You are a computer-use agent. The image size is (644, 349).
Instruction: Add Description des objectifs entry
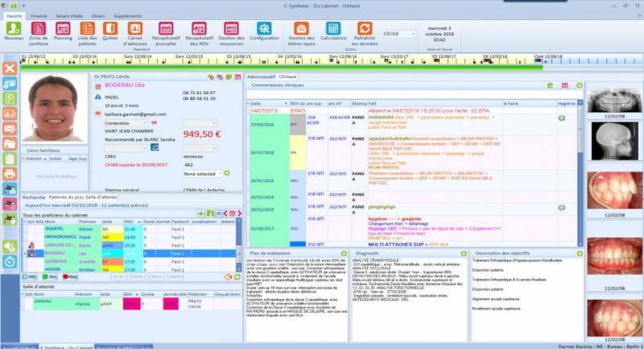coord(580,254)
